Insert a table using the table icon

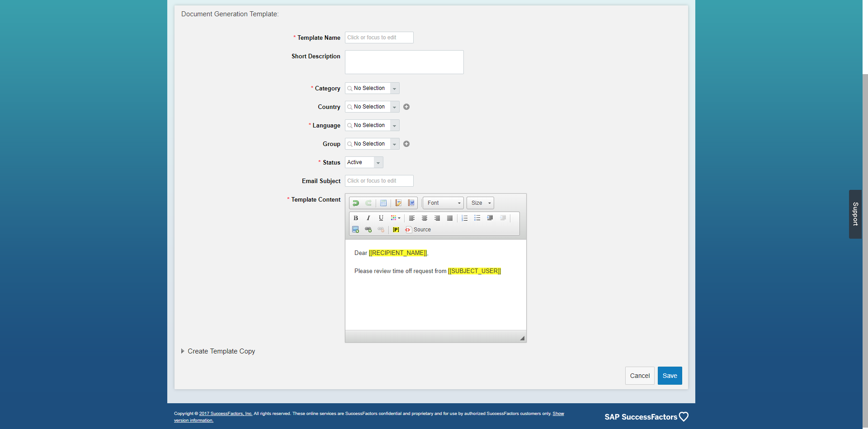click(x=383, y=203)
